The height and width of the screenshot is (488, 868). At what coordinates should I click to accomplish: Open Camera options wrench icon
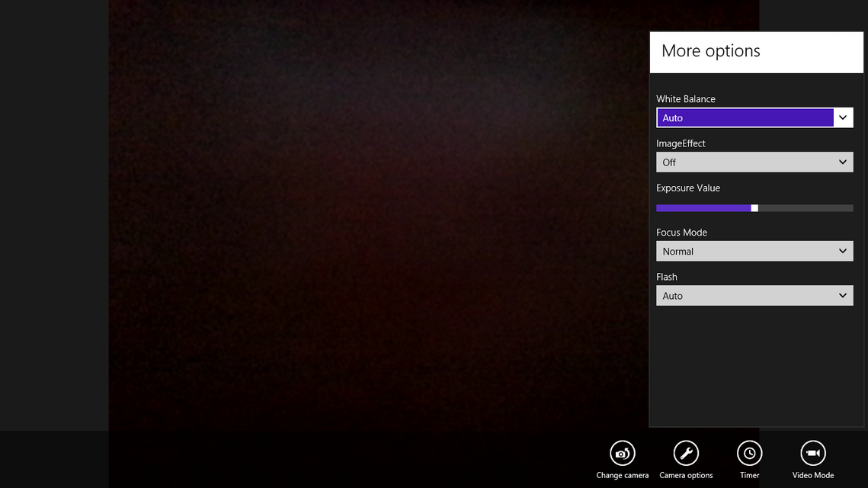[686, 454]
